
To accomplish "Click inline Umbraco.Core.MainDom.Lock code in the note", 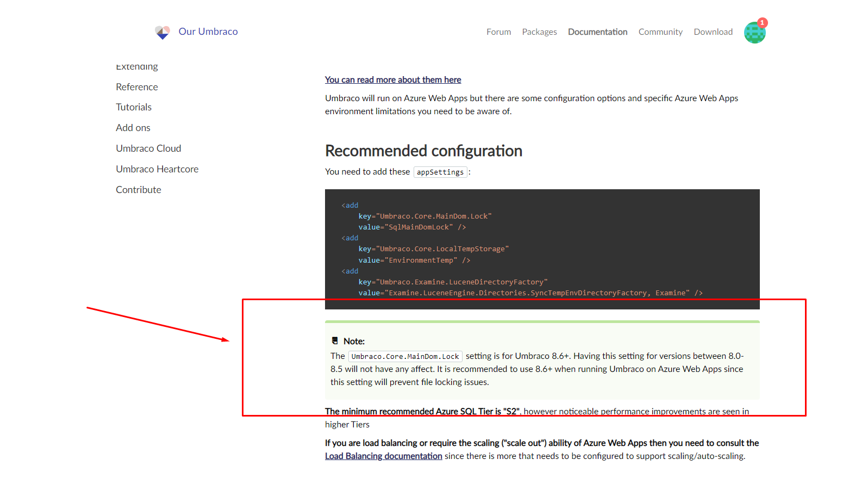I will [405, 357].
